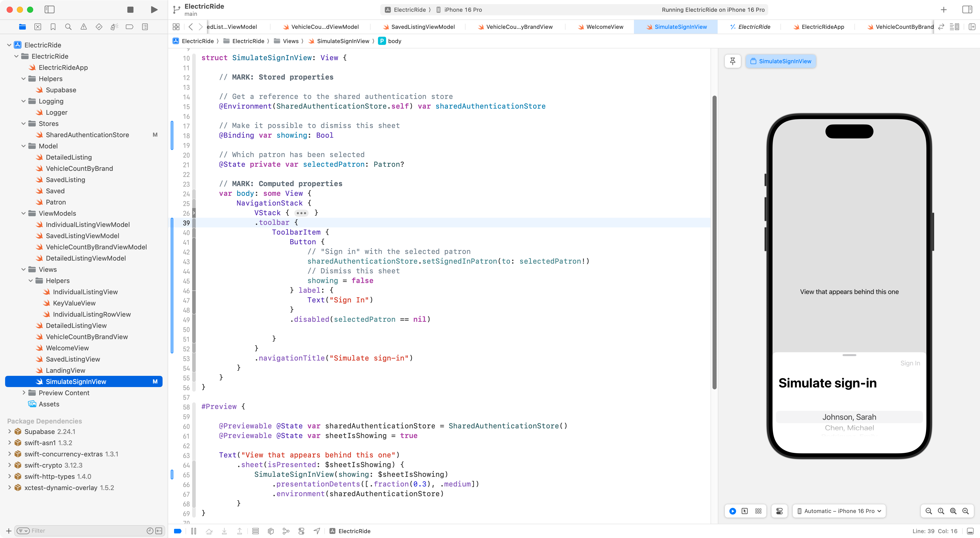Collapse the ViewModels folder
This screenshot has width=980, height=538.
[23, 213]
